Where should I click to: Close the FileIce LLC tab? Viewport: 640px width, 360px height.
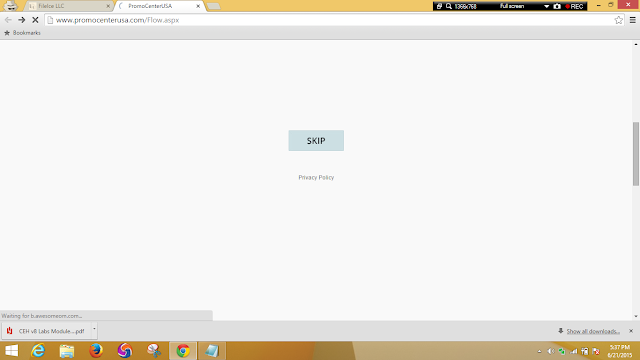[x=108, y=6]
